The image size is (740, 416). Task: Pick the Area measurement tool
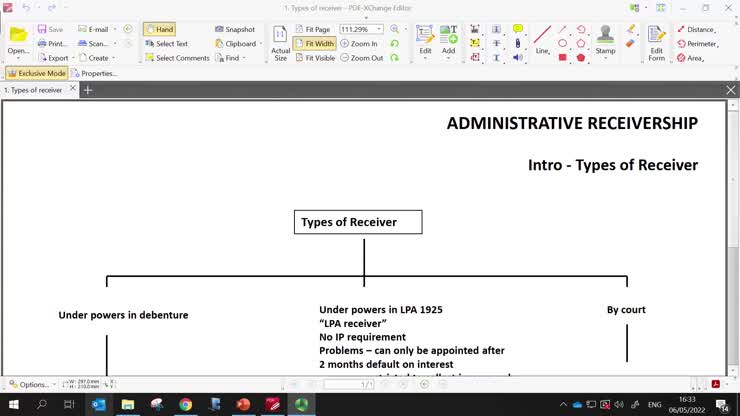coord(690,58)
